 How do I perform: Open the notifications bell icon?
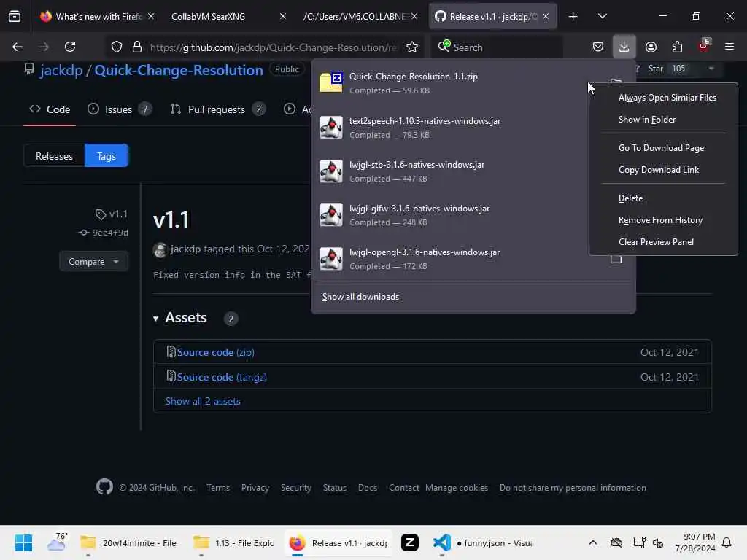pos(727,542)
